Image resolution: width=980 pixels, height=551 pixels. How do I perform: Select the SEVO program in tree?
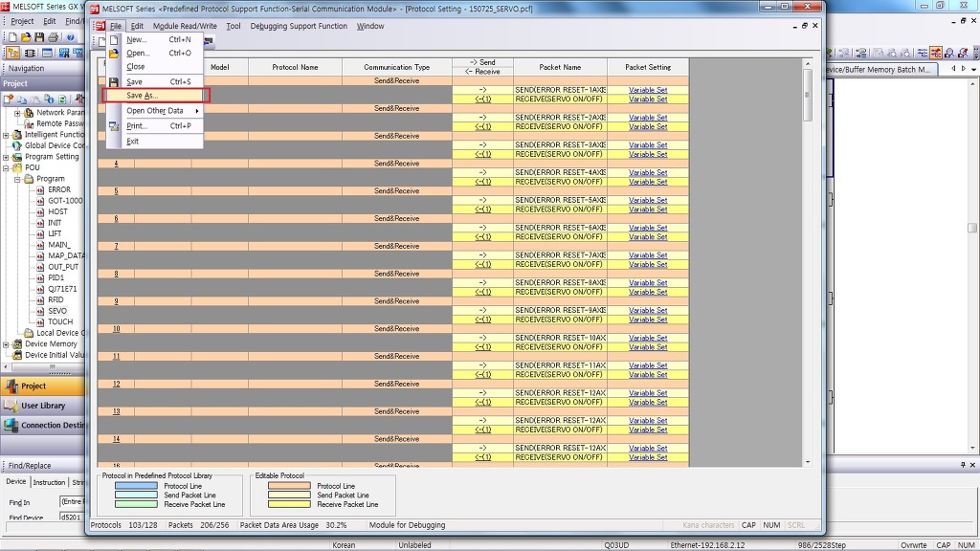[57, 311]
